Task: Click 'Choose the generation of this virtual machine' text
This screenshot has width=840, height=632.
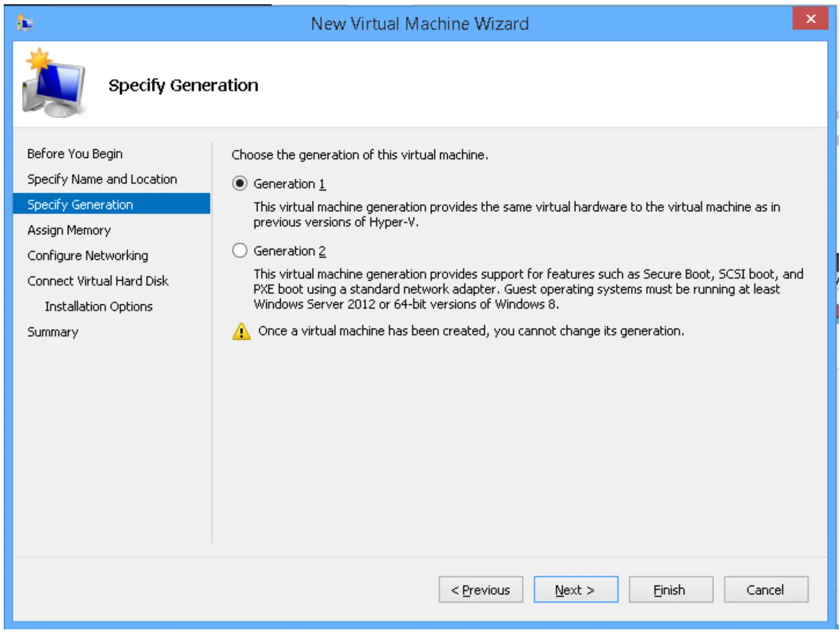Action: pyautogui.click(x=360, y=155)
